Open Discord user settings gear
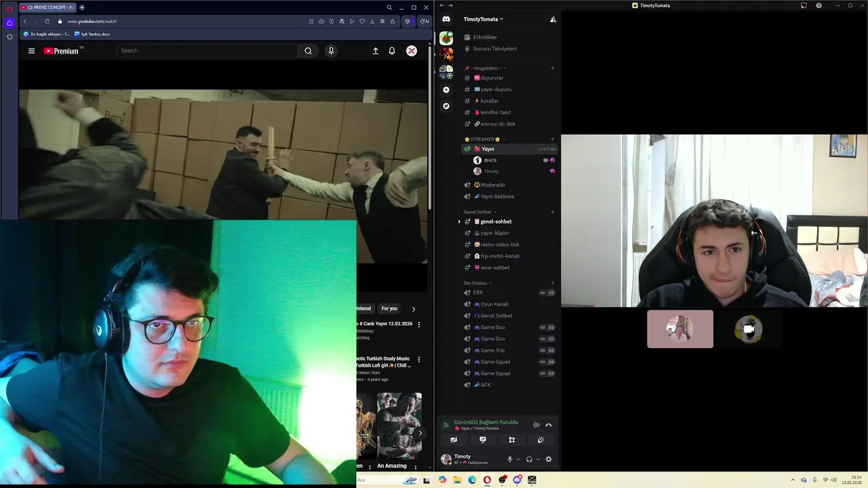Image resolution: width=868 pixels, height=488 pixels. click(x=549, y=459)
